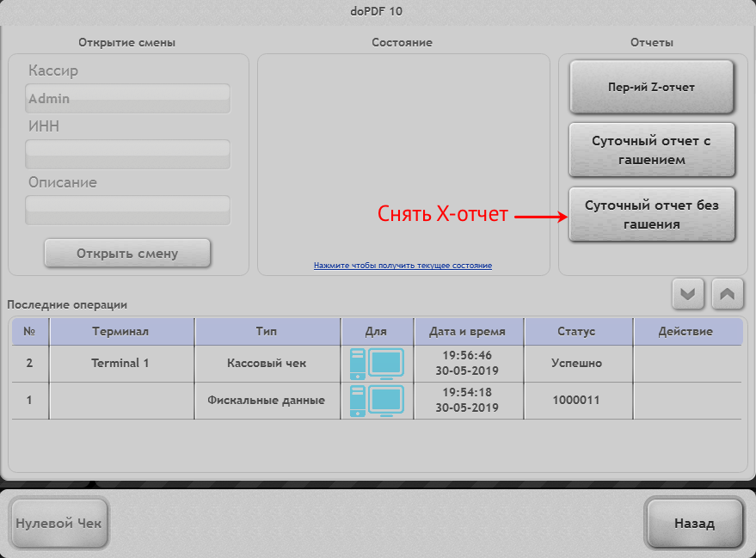Select the Фискальные данные type cell
Image resolution: width=756 pixels, height=558 pixels.
[x=267, y=401]
